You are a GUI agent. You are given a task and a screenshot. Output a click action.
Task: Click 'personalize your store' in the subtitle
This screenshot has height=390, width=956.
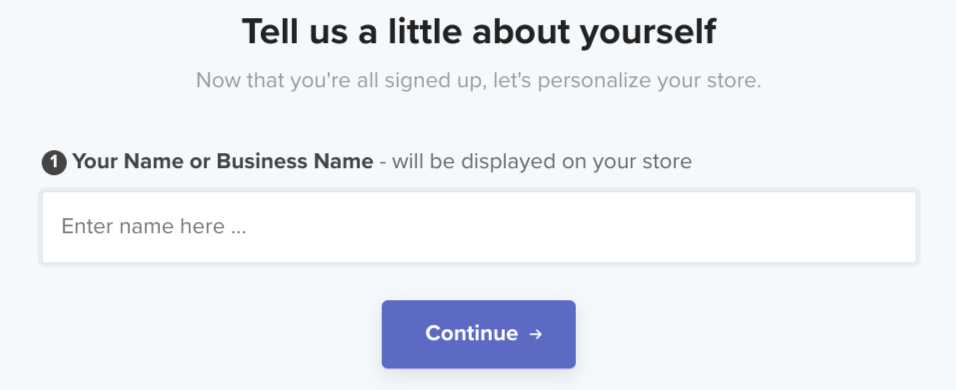tap(649, 81)
